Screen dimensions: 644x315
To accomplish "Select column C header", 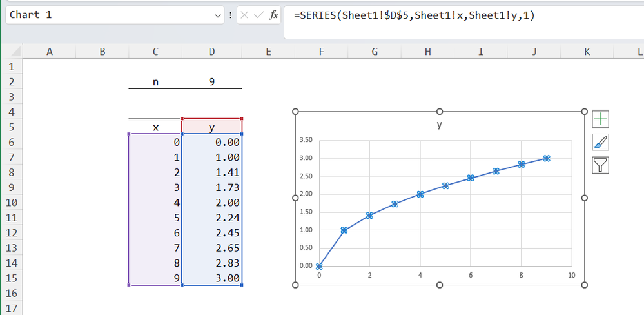I will [155, 52].
